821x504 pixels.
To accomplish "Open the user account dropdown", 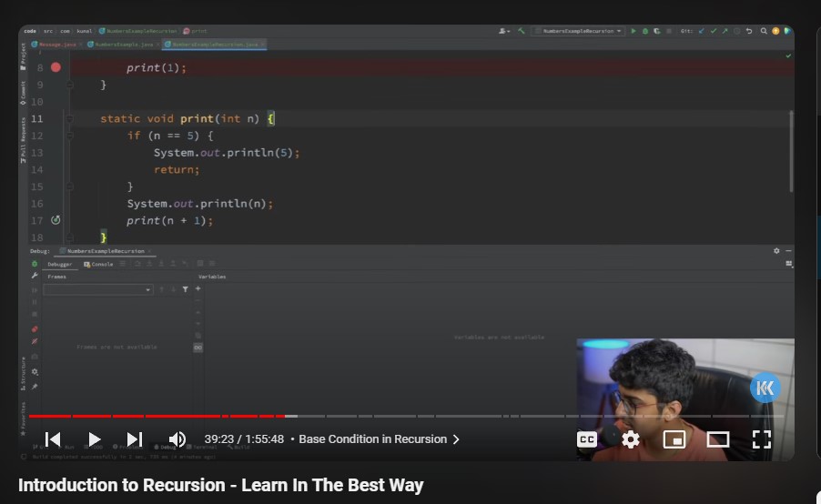I will click(504, 31).
